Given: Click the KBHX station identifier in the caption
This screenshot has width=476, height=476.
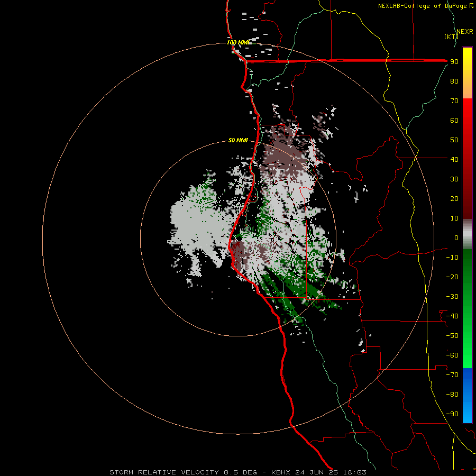Looking at the screenshot, I should 281,472.
